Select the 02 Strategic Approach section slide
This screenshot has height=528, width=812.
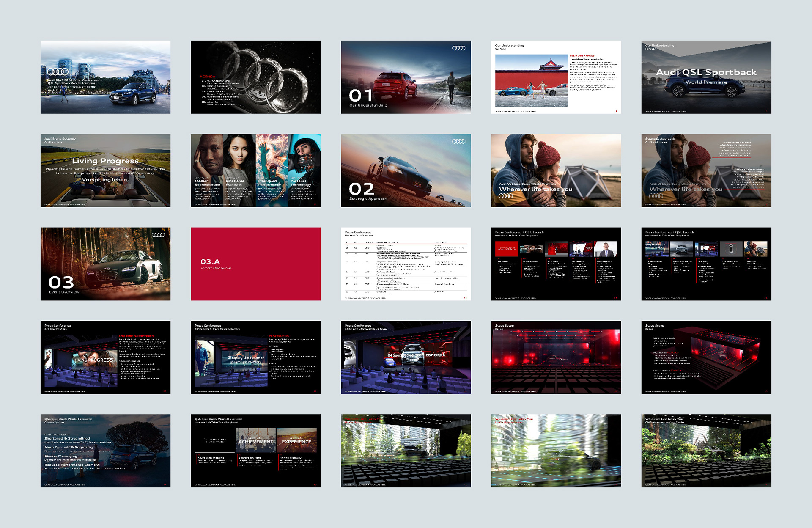406,170
